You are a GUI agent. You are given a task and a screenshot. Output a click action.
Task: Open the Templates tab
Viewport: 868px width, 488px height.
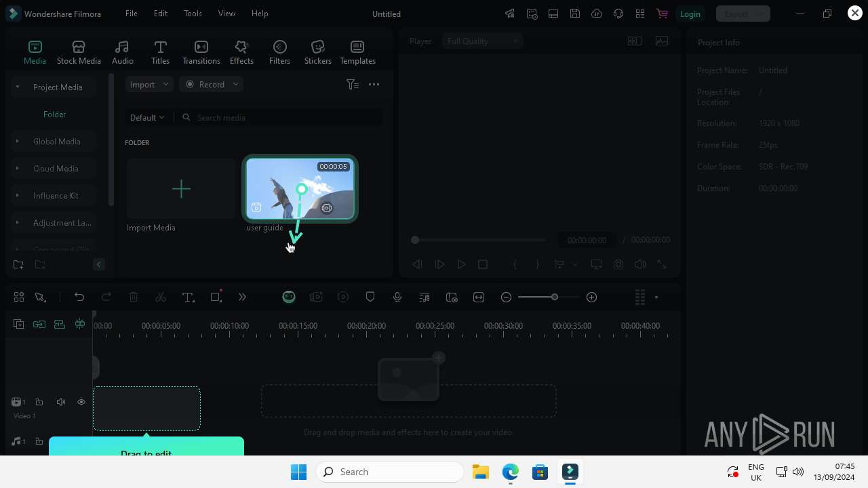click(x=357, y=52)
